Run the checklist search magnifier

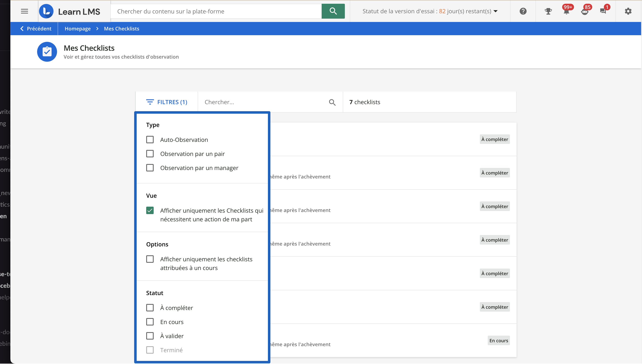332,102
